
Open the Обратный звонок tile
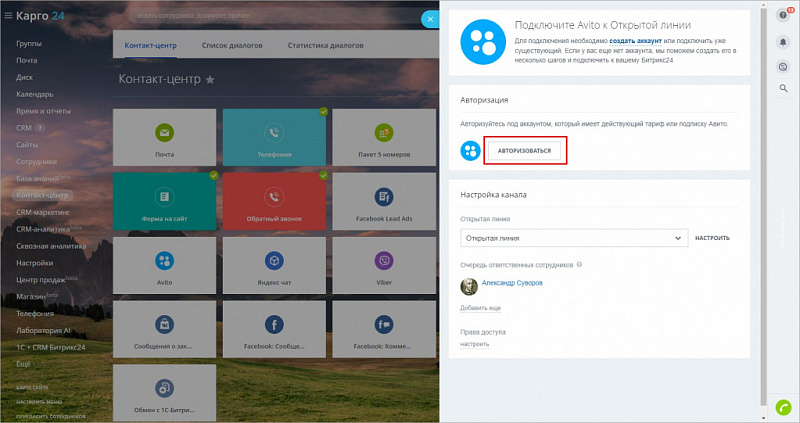point(274,201)
